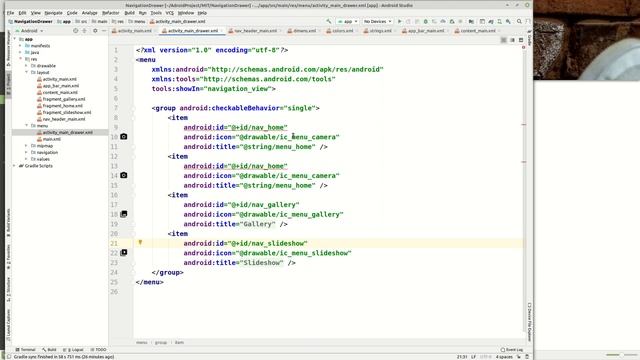Viewport: 640px width, 360px height.
Task: Click the yellow intention bulb on line 21
Action: (140, 242)
